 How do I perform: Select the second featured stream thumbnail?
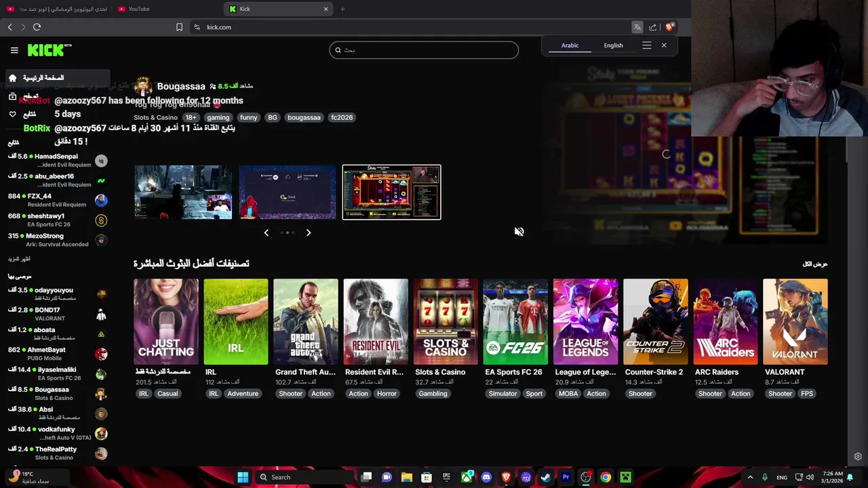(x=288, y=192)
